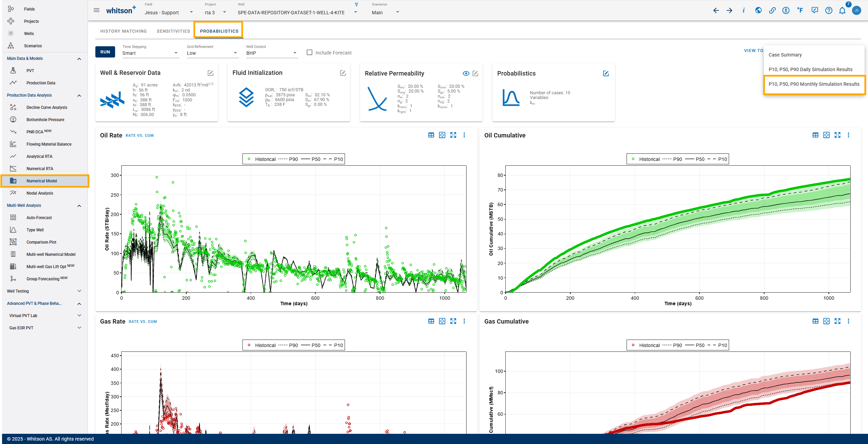868x444 pixels.
Task: Switch to History Matching tab
Action: [x=123, y=31]
